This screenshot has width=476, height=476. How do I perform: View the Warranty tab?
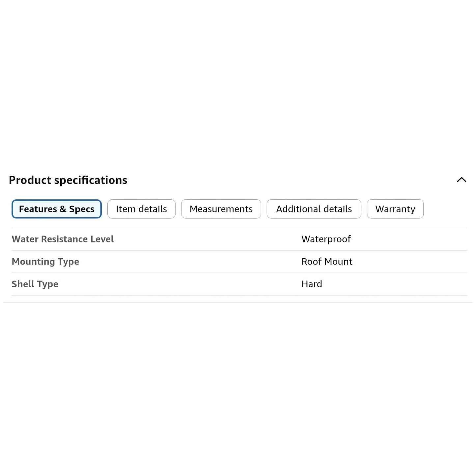(x=395, y=209)
